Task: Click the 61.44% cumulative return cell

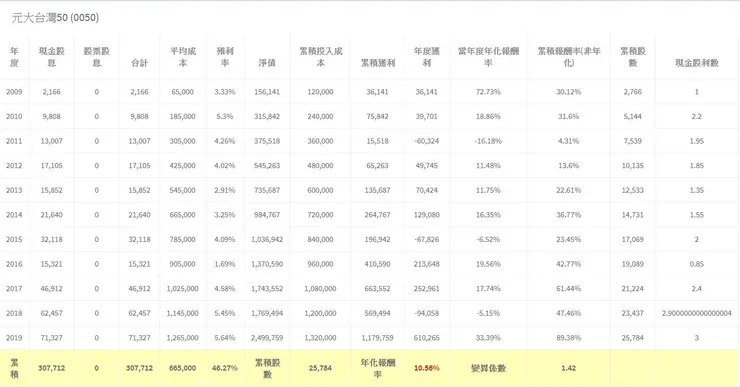Action: (569, 288)
